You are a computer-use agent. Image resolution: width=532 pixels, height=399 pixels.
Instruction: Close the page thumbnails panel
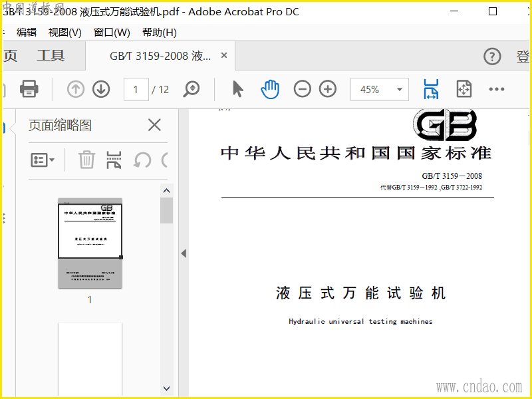tap(154, 125)
